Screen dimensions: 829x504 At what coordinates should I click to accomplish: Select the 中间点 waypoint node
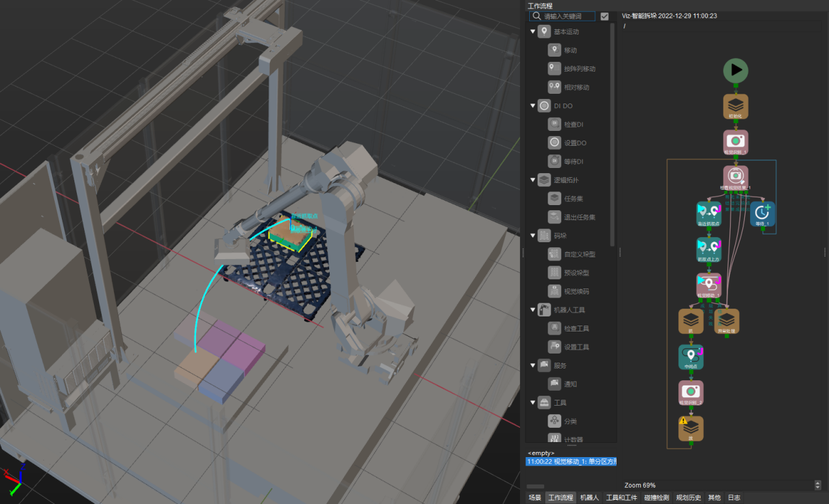click(x=691, y=356)
